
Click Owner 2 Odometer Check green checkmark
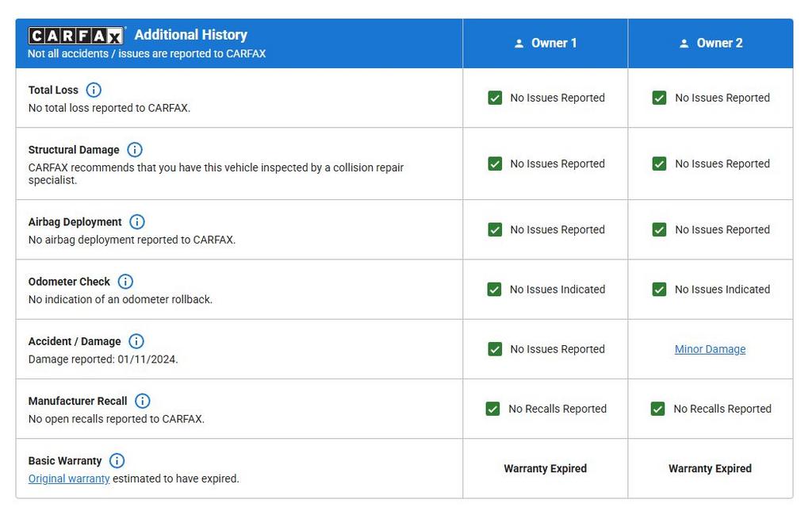tap(659, 290)
